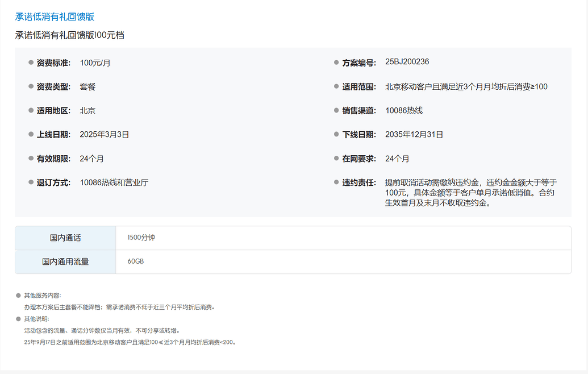Select the 有效期限 value 24个月

(x=92, y=159)
